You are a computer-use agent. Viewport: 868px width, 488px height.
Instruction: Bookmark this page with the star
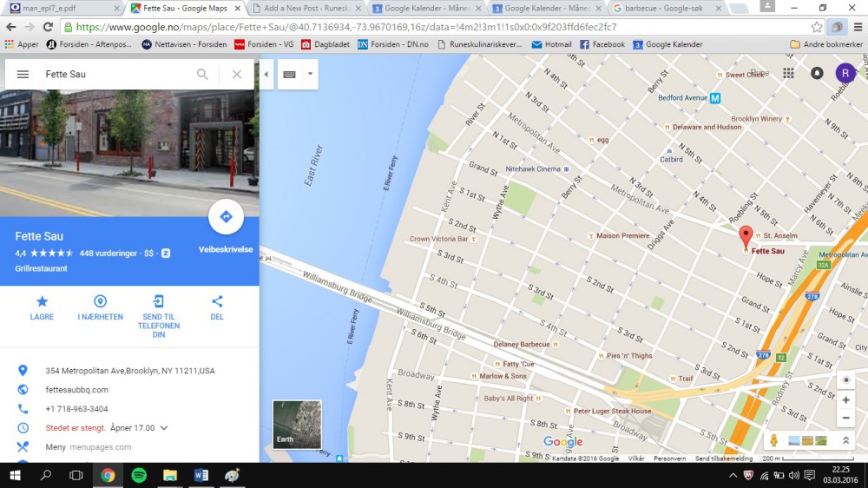tap(817, 27)
